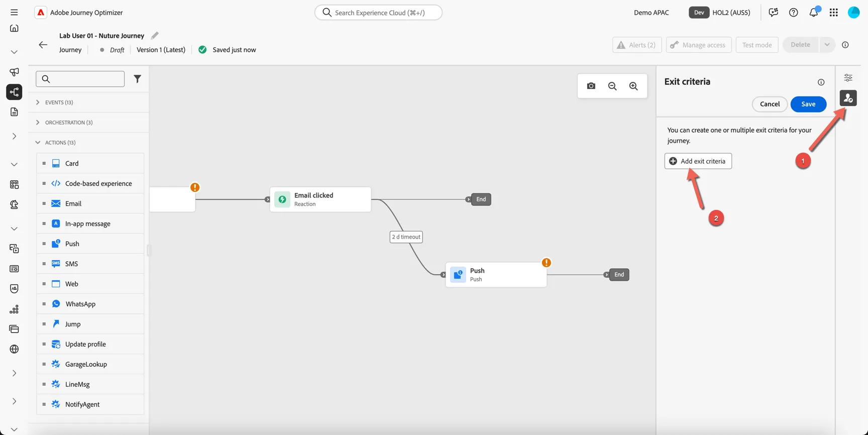The image size is (868, 435).
Task: Open the app switcher grid icon
Action: click(834, 13)
